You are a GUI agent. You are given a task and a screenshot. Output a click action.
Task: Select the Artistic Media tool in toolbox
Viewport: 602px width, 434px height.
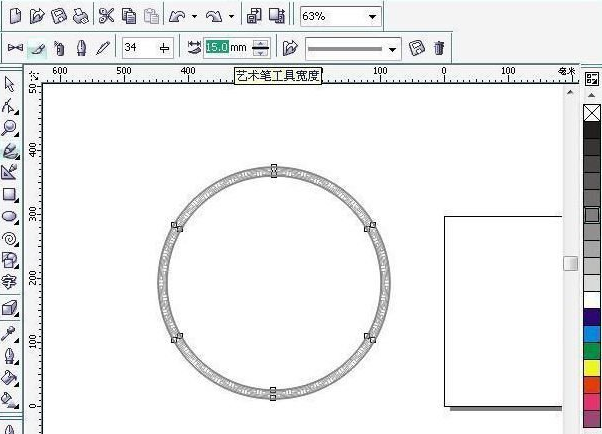10,151
